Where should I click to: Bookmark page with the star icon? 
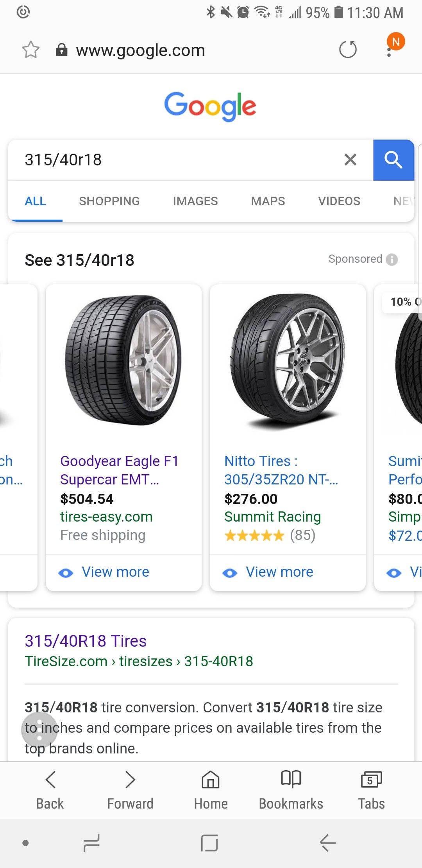coord(30,50)
